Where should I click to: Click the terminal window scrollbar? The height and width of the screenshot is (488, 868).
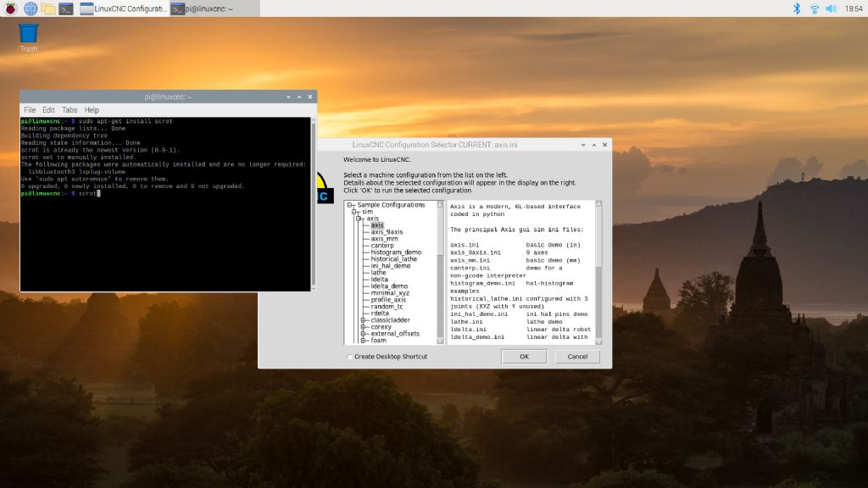click(x=314, y=203)
